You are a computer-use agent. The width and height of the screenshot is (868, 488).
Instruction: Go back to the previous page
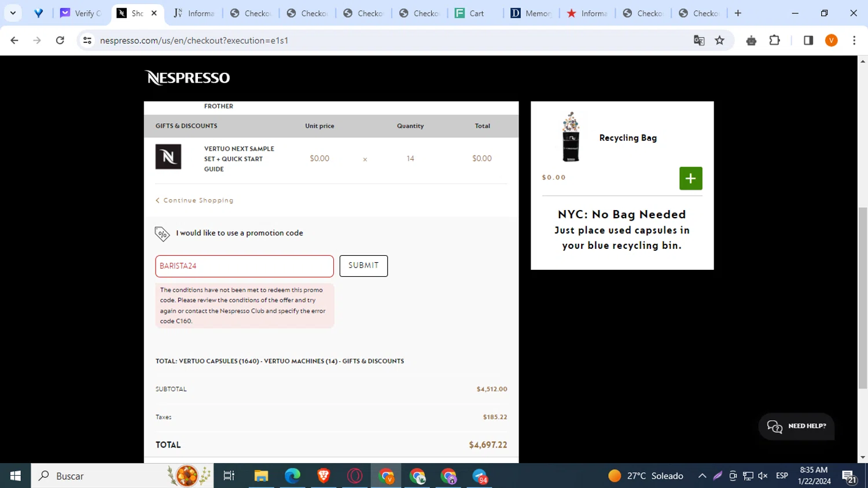(x=14, y=41)
